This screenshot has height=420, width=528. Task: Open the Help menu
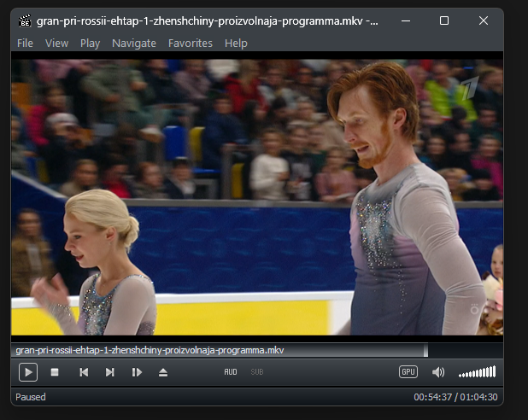[x=236, y=43]
